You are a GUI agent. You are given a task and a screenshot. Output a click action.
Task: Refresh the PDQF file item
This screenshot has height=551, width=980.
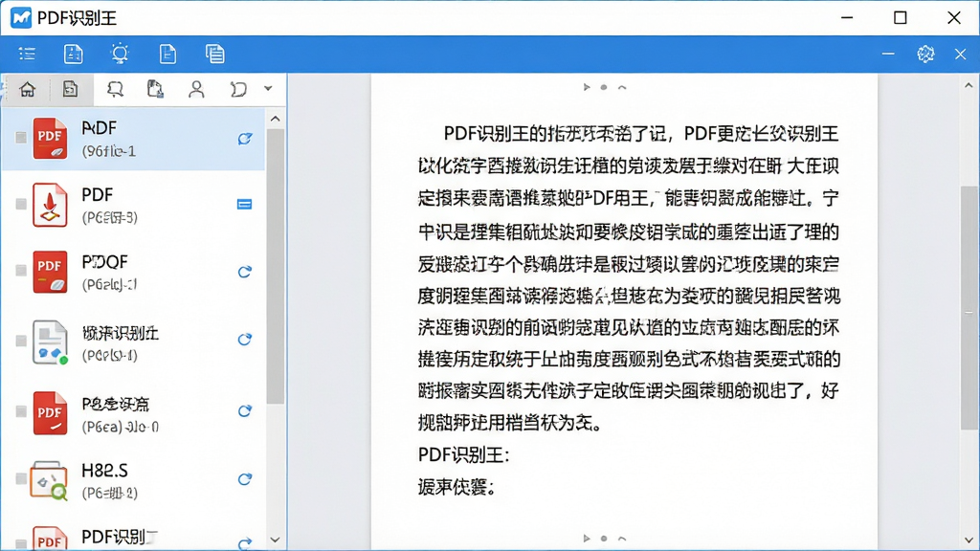[244, 272]
